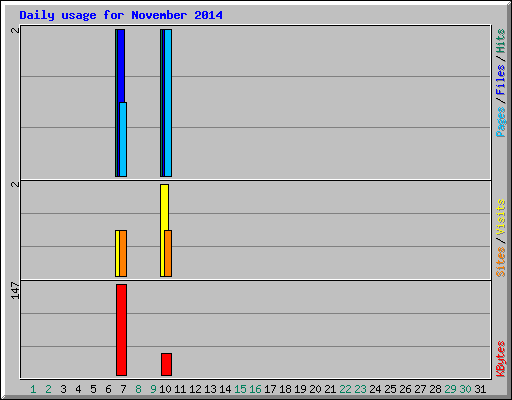
Task: Select the yellow Visits bar for day 7
Action: click(117, 253)
